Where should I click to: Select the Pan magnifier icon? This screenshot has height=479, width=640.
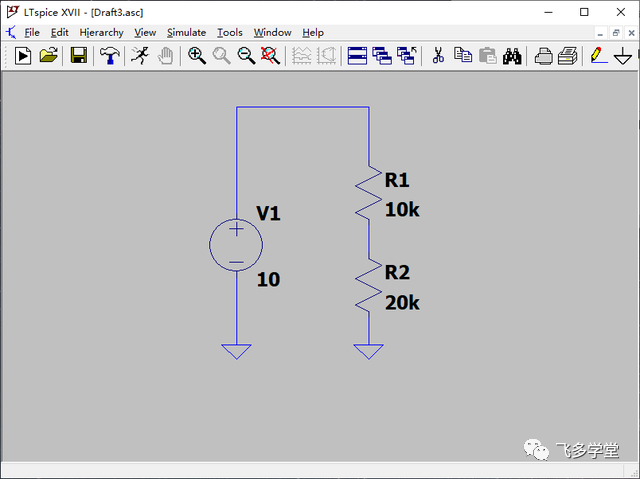(x=222, y=55)
